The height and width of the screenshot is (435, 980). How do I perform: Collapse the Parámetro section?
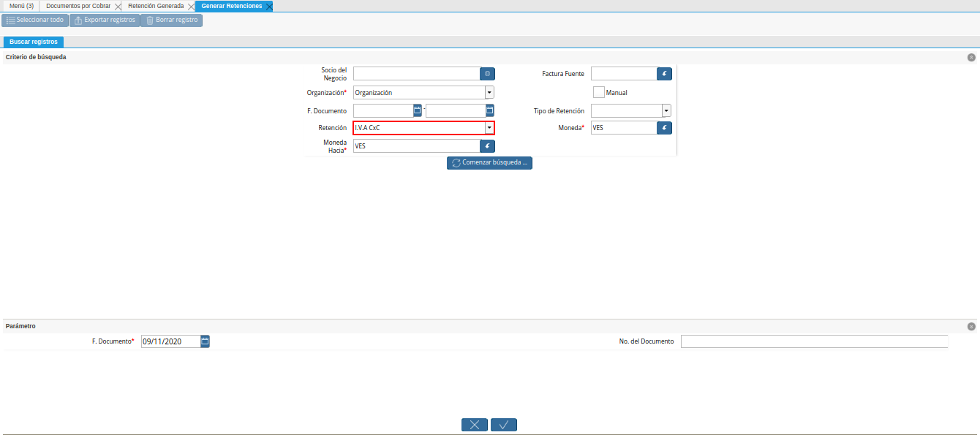(x=971, y=327)
